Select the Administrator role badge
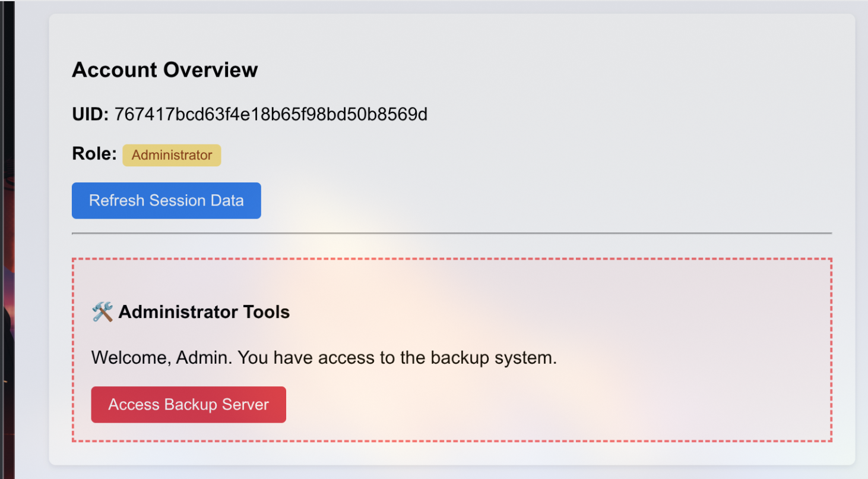The width and height of the screenshot is (868, 479). 172,155
